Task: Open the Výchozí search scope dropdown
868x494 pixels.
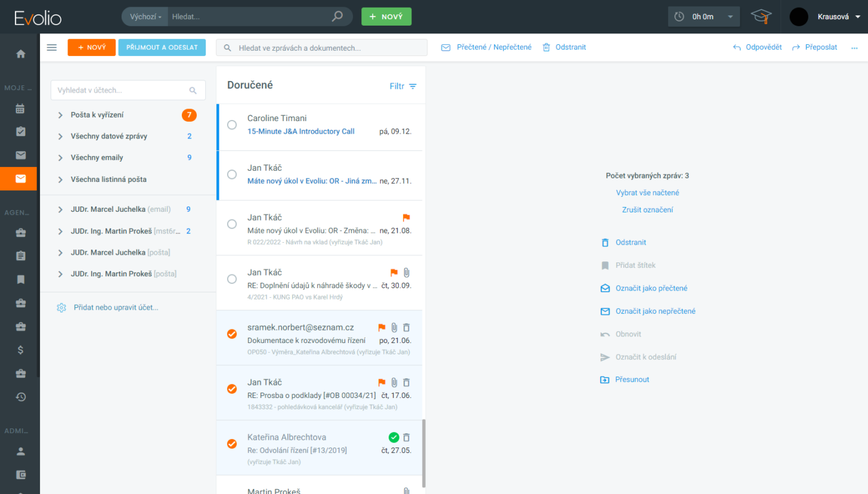Action: tap(144, 17)
